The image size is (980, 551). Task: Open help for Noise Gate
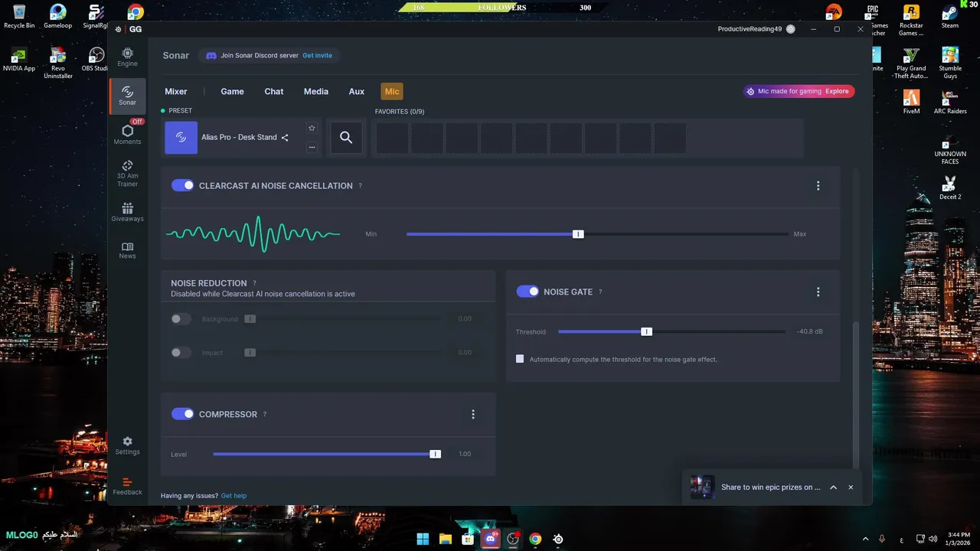[600, 292]
